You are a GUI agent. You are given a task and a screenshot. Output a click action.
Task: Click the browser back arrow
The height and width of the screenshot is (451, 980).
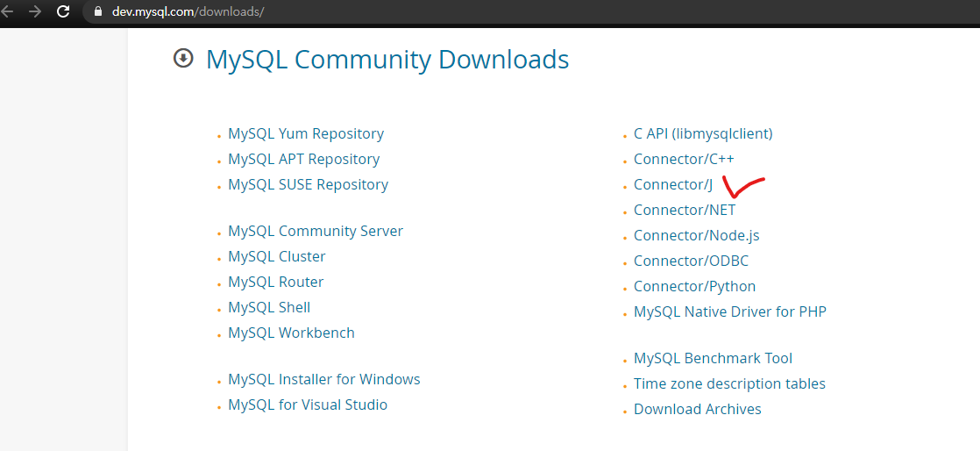click(7, 11)
